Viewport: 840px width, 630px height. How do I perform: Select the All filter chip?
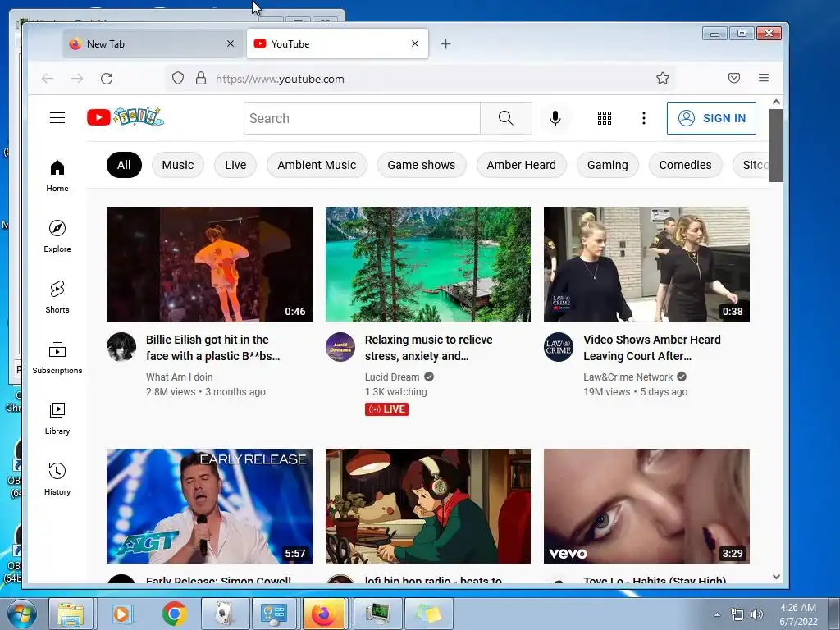pos(124,165)
